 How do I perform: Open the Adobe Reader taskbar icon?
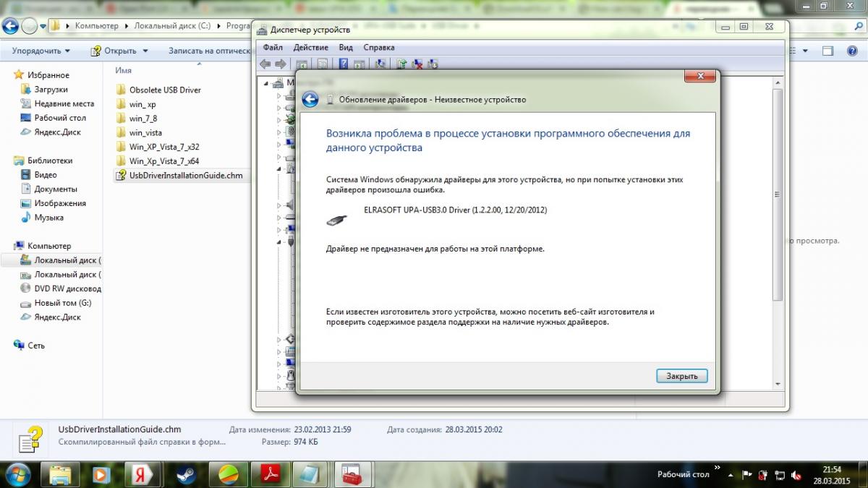tap(271, 474)
